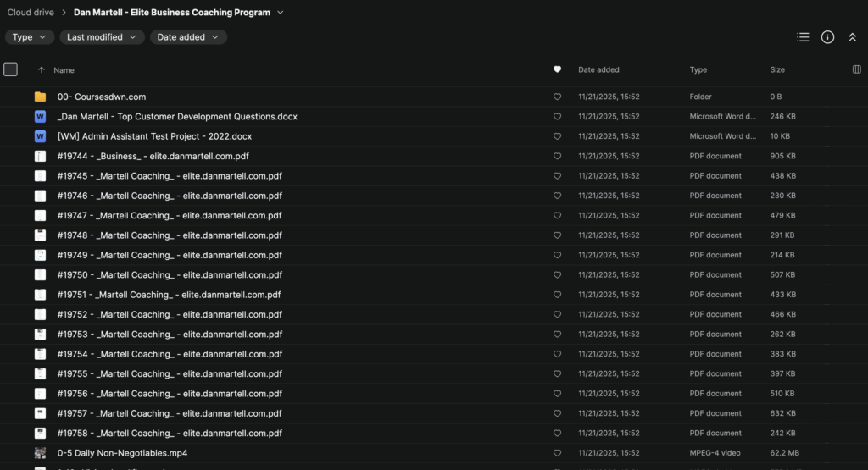This screenshot has height=470, width=868.
Task: Favorite the 00- Coursesdwn.com folder
Action: tap(557, 97)
